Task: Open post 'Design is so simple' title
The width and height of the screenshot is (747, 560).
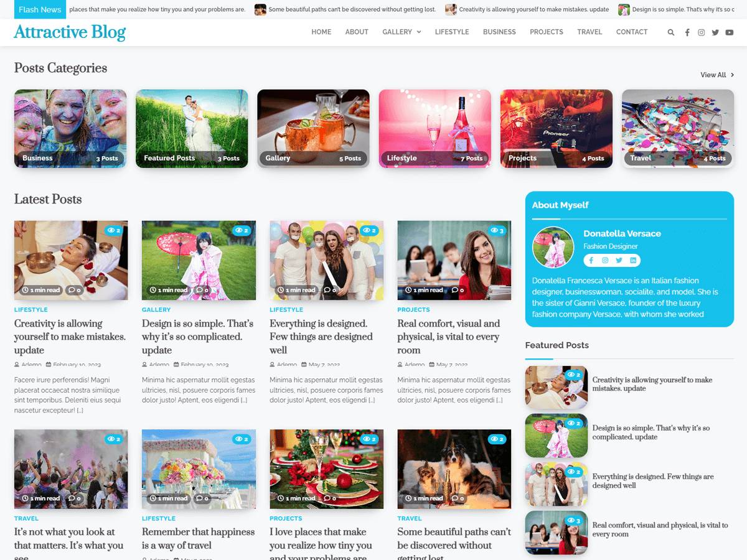Action: pyautogui.click(x=198, y=337)
